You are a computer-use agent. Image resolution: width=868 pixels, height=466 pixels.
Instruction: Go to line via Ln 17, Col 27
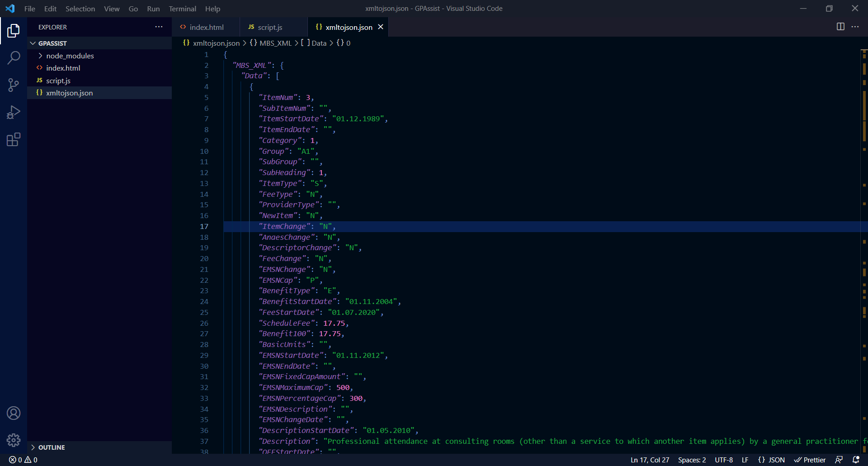pos(650,460)
